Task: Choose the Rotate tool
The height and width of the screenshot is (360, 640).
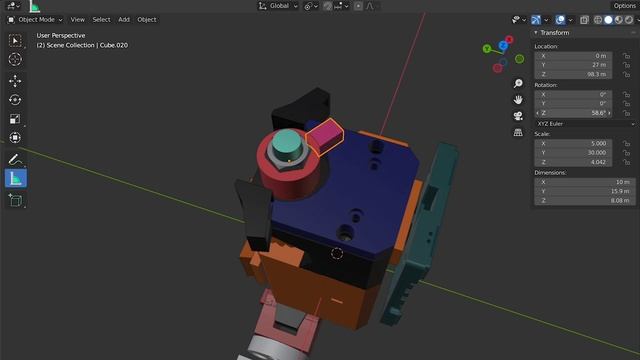Action: pos(15,100)
